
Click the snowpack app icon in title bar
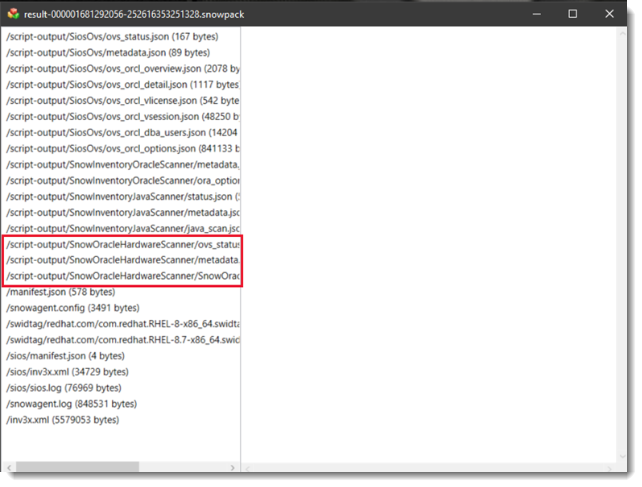click(x=13, y=14)
